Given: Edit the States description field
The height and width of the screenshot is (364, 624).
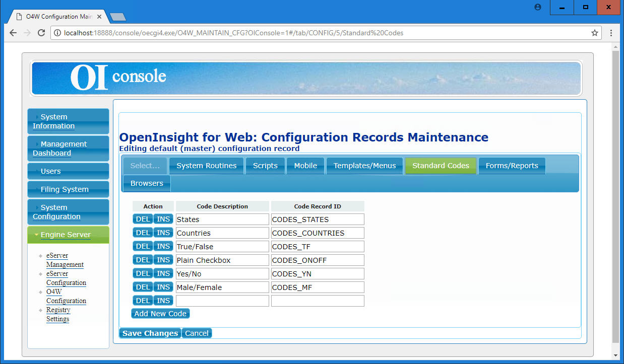Looking at the screenshot, I should (x=222, y=220).
